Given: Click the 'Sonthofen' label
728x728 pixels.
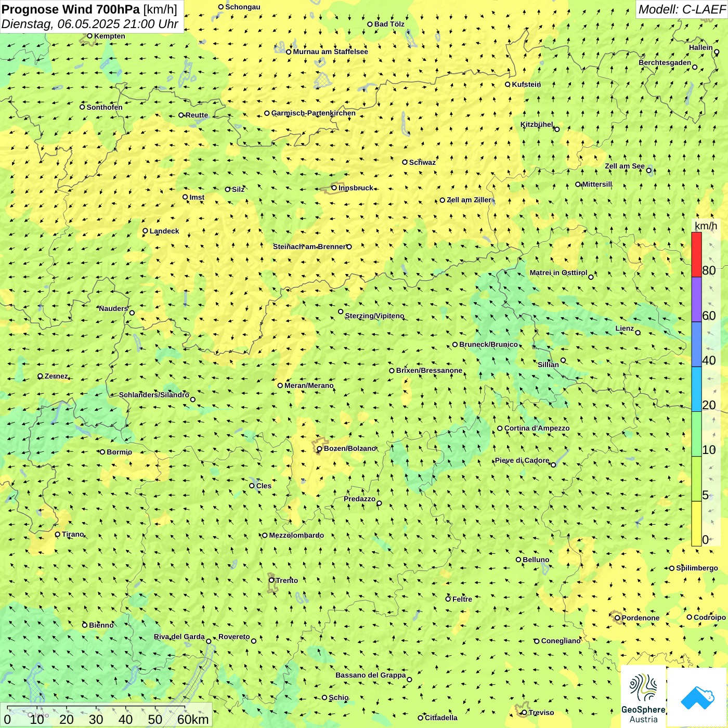Looking at the screenshot, I should tap(105, 107).
